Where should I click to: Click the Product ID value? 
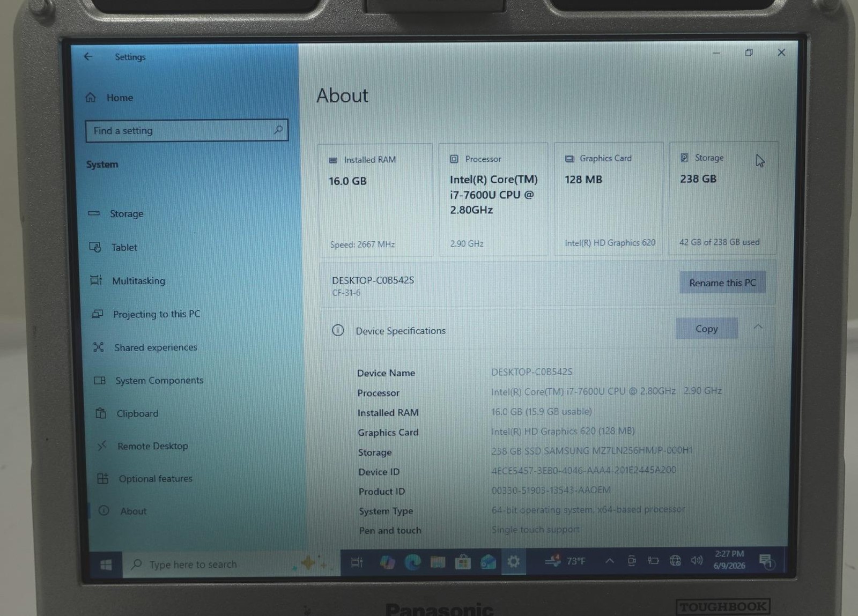[551, 490]
